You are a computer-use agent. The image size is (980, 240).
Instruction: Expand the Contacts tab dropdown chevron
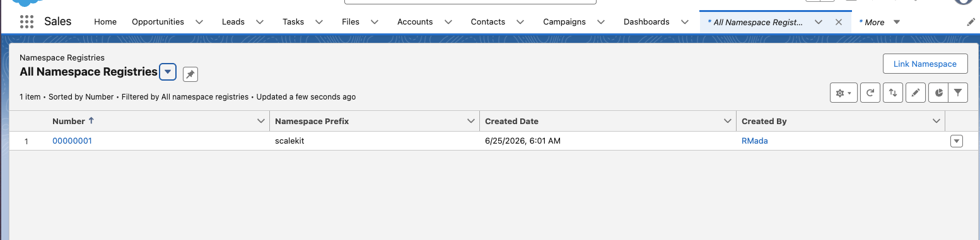(520, 22)
